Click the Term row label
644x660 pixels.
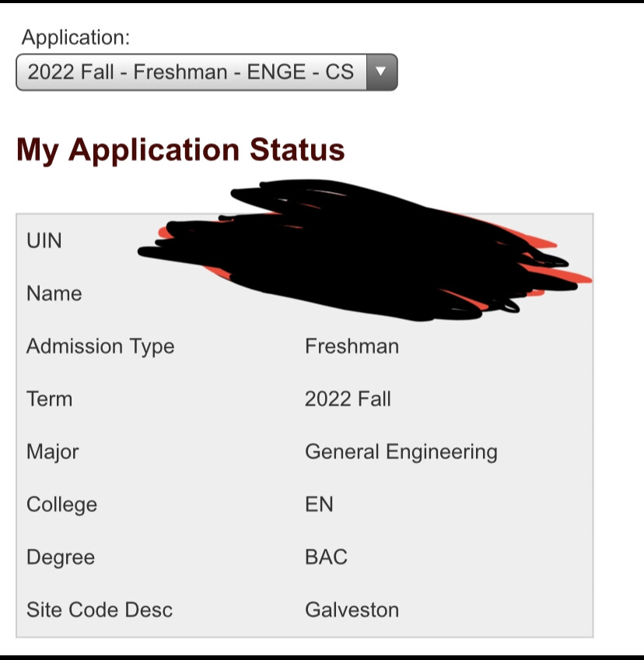tap(49, 399)
